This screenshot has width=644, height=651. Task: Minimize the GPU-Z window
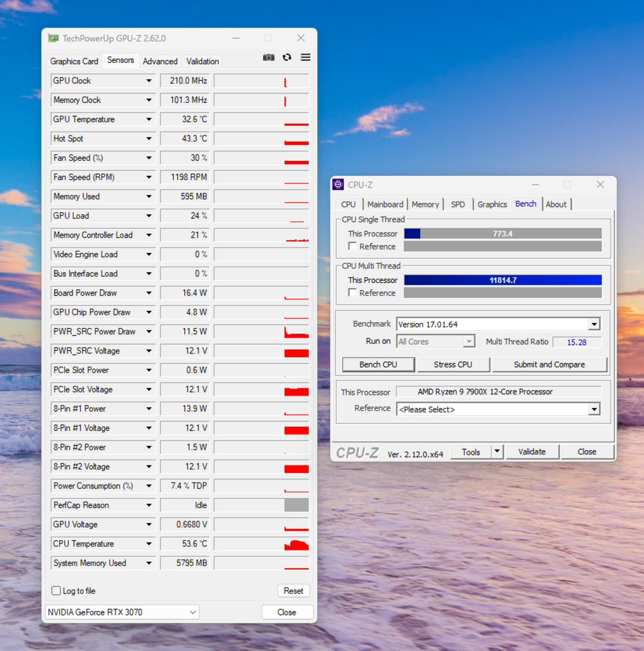(236, 38)
